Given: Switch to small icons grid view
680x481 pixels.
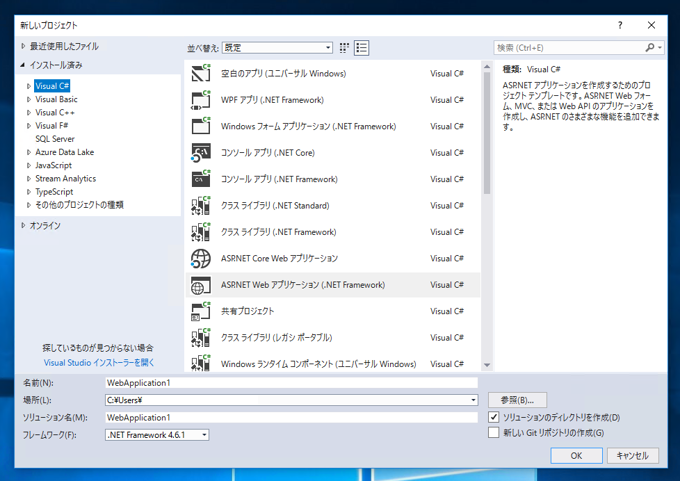Looking at the screenshot, I should tap(344, 48).
